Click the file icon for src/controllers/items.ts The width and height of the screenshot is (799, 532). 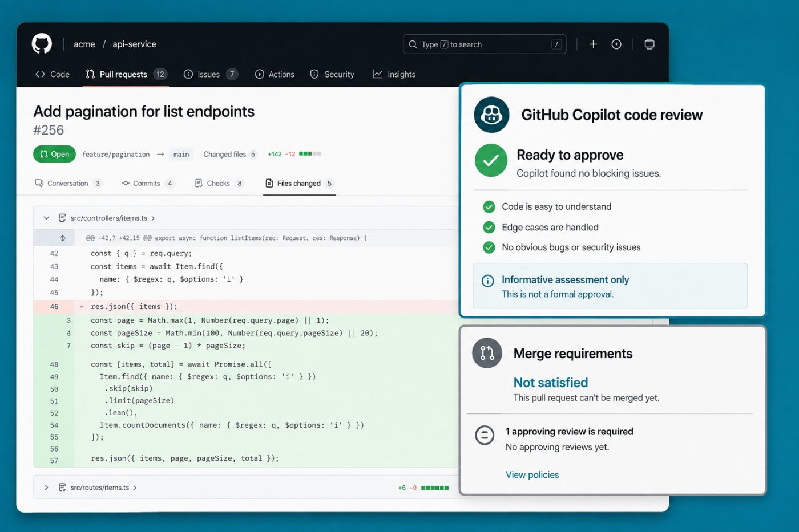(x=62, y=218)
